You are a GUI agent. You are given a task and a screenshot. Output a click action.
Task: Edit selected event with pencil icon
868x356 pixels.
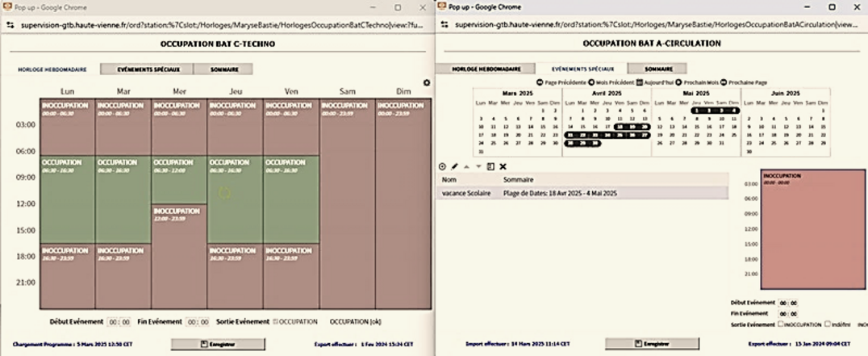454,166
